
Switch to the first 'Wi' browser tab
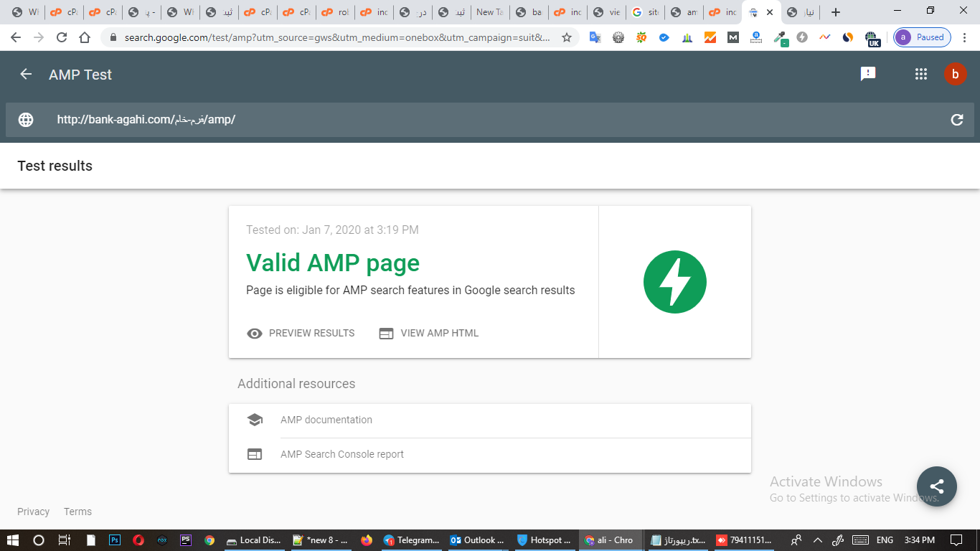(25, 12)
